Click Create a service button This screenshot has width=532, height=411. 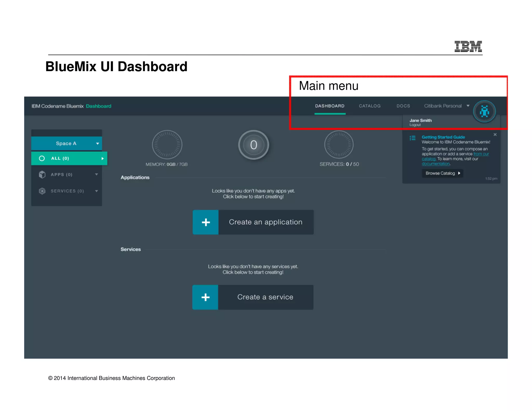click(253, 297)
